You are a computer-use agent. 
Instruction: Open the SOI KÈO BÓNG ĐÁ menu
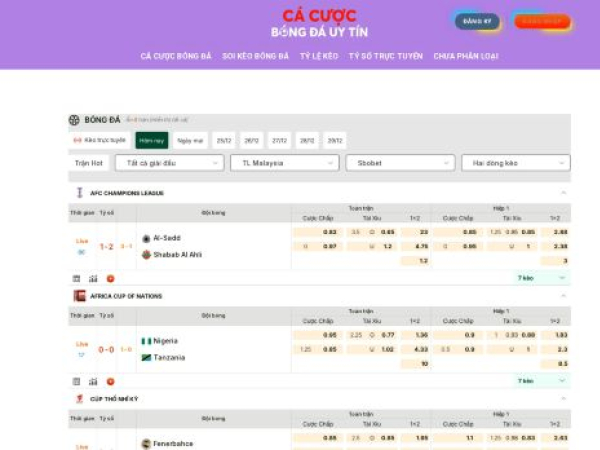[x=255, y=56]
